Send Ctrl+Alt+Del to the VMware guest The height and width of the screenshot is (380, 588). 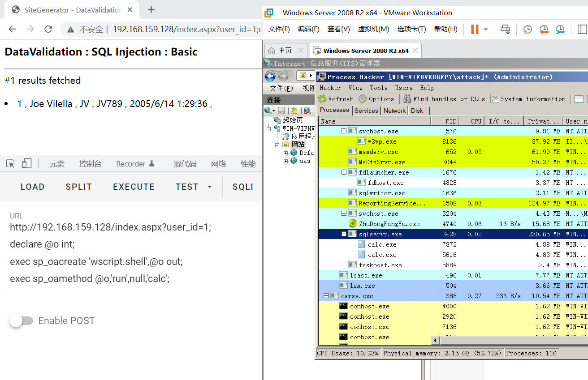506,29
